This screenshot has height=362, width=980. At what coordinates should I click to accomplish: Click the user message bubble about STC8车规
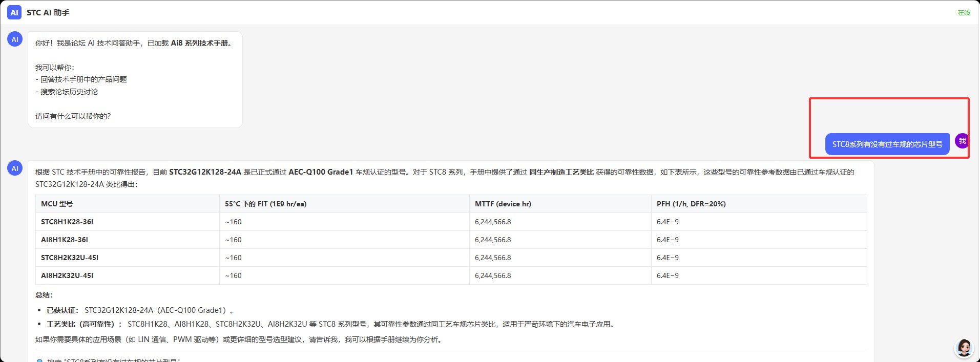click(887, 144)
